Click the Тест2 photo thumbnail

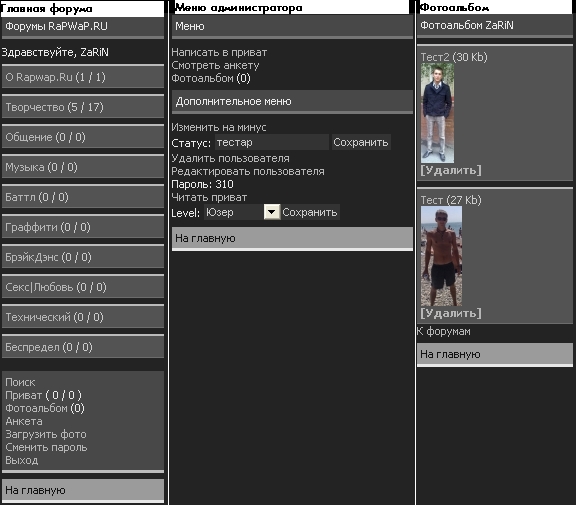click(437, 113)
